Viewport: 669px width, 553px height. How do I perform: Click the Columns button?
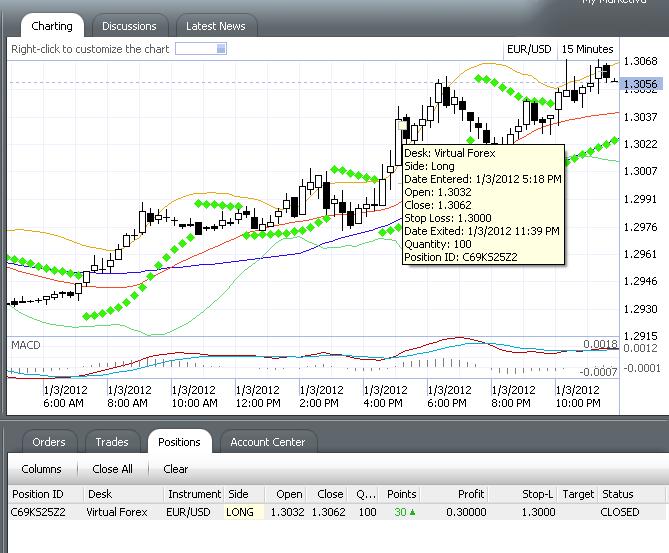click(41, 469)
